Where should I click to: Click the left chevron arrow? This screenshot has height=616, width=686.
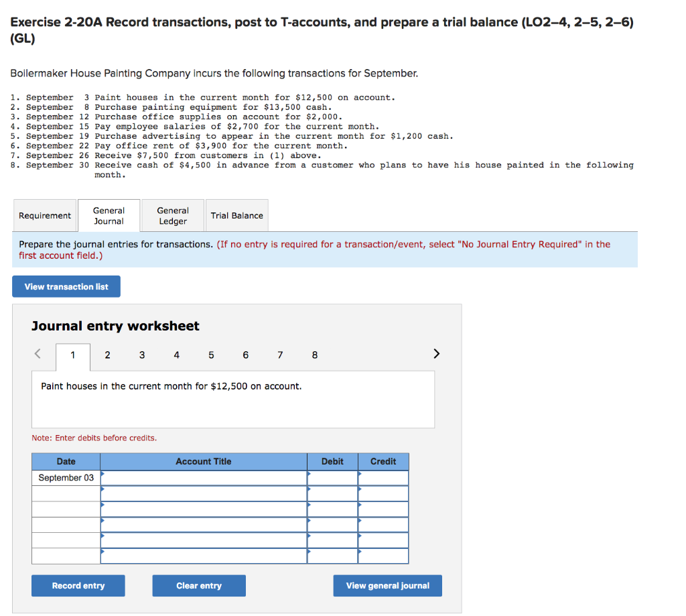coord(37,353)
